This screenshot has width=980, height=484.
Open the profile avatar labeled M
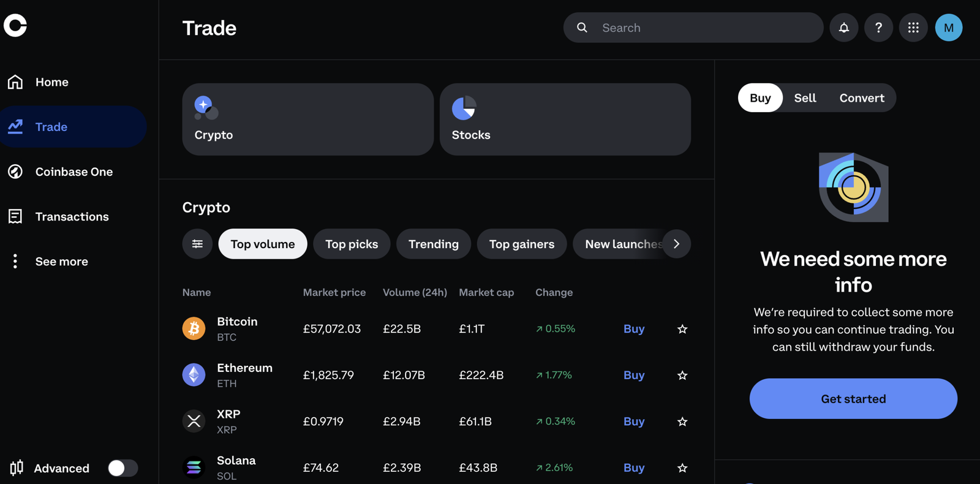(x=948, y=28)
